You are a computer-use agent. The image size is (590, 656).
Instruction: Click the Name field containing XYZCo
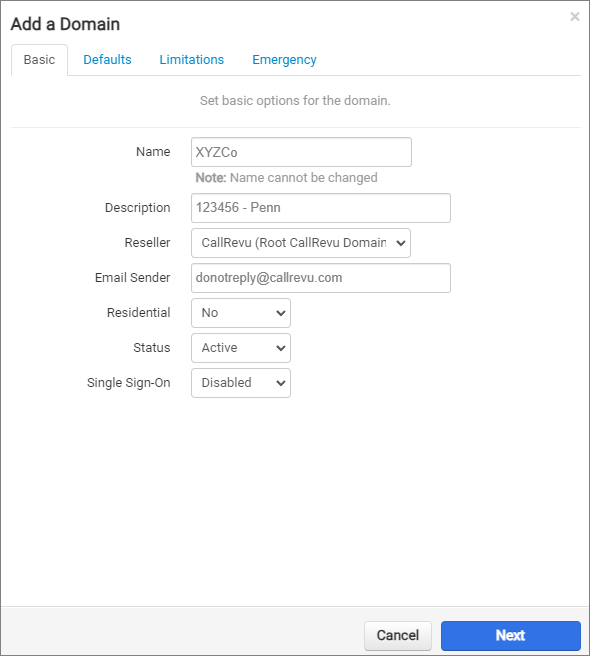(301, 152)
